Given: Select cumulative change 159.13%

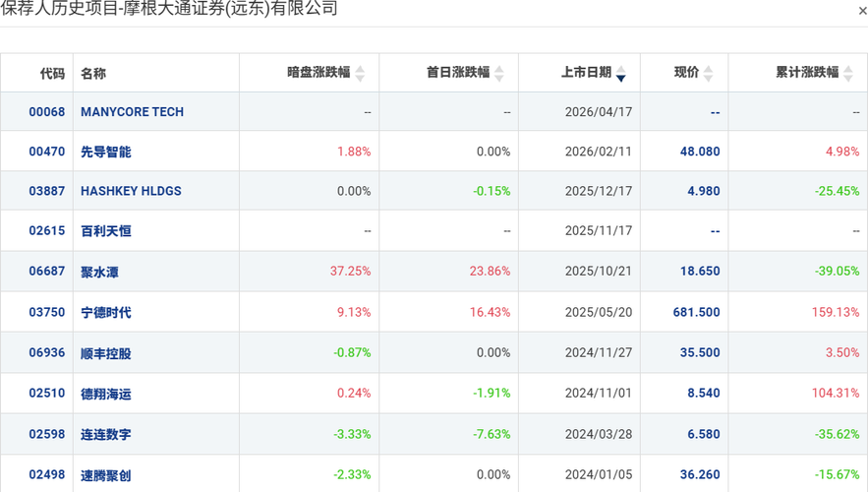Looking at the screenshot, I should 836,312.
